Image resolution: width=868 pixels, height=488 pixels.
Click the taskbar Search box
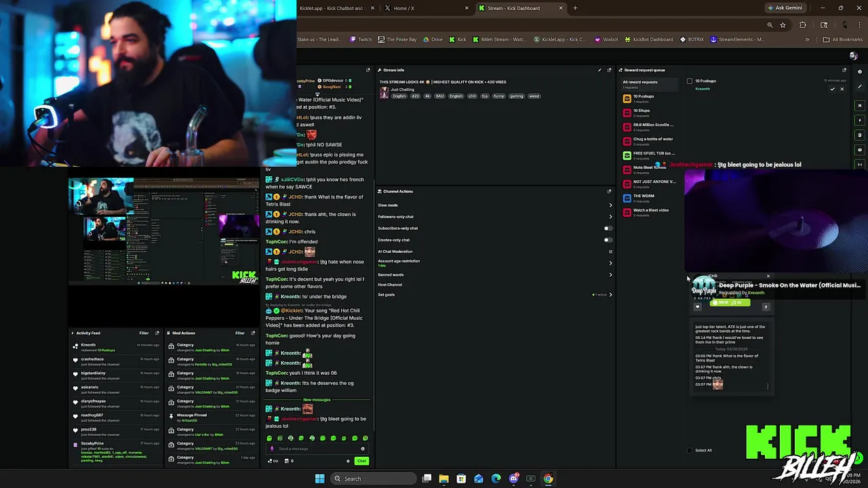374,479
